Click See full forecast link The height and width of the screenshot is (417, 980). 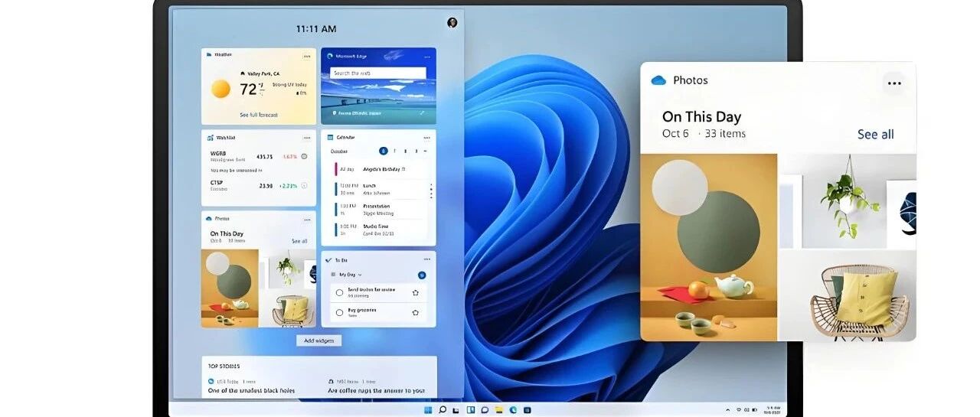[x=259, y=115]
